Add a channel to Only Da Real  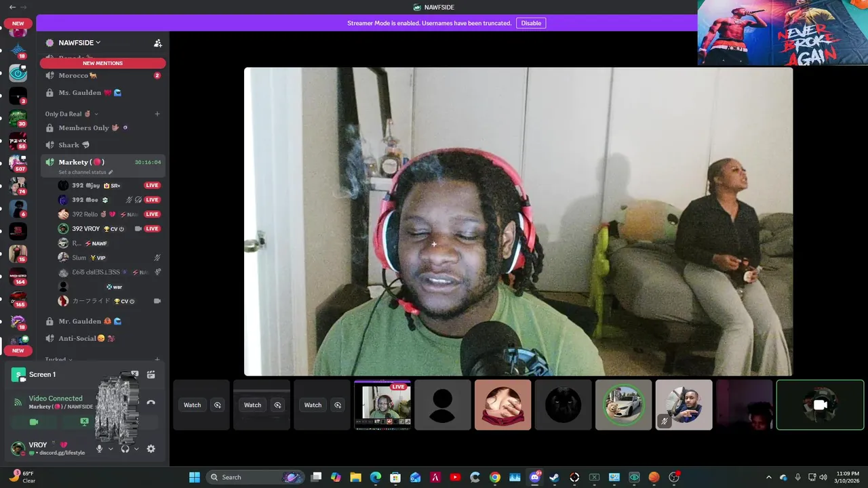pos(157,114)
